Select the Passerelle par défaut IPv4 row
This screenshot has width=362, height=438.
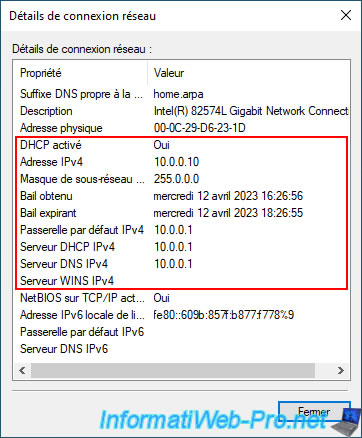click(182, 230)
